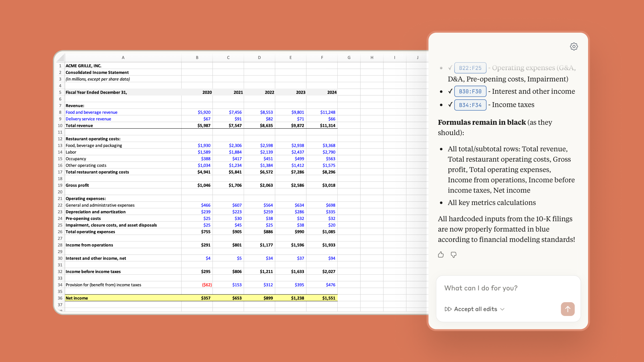Select row 36 header in the spreadsheet

(x=60, y=298)
